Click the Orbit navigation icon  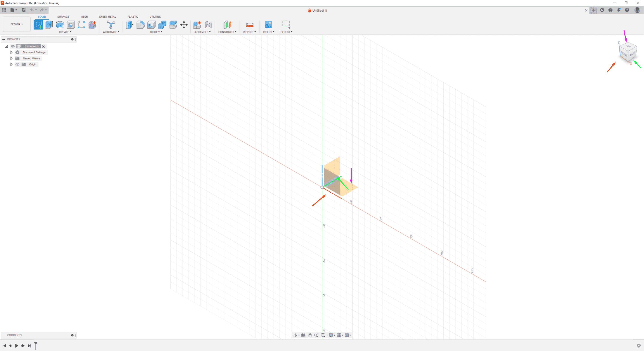[x=295, y=335]
